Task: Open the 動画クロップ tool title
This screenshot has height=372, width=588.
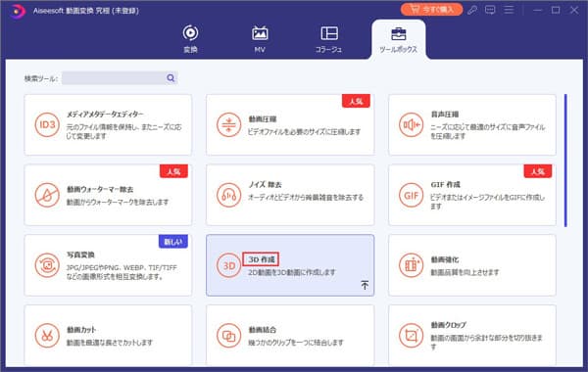Action: pyautogui.click(x=448, y=325)
